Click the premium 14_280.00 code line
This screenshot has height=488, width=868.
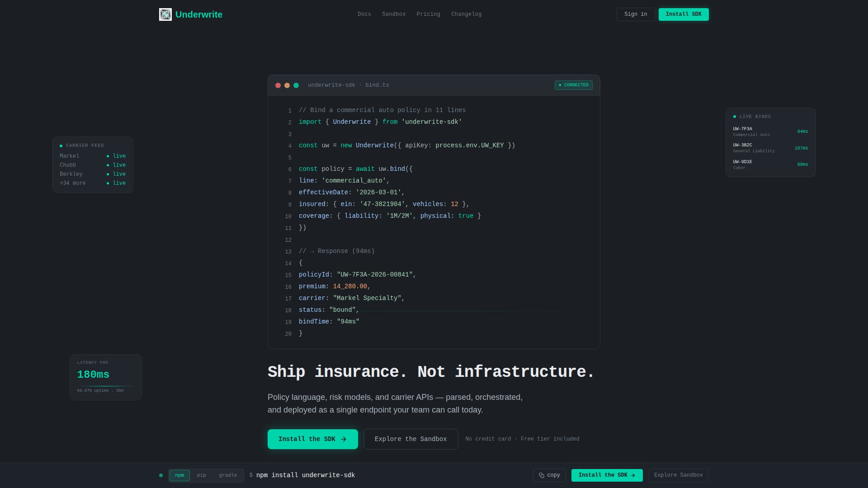335,286
